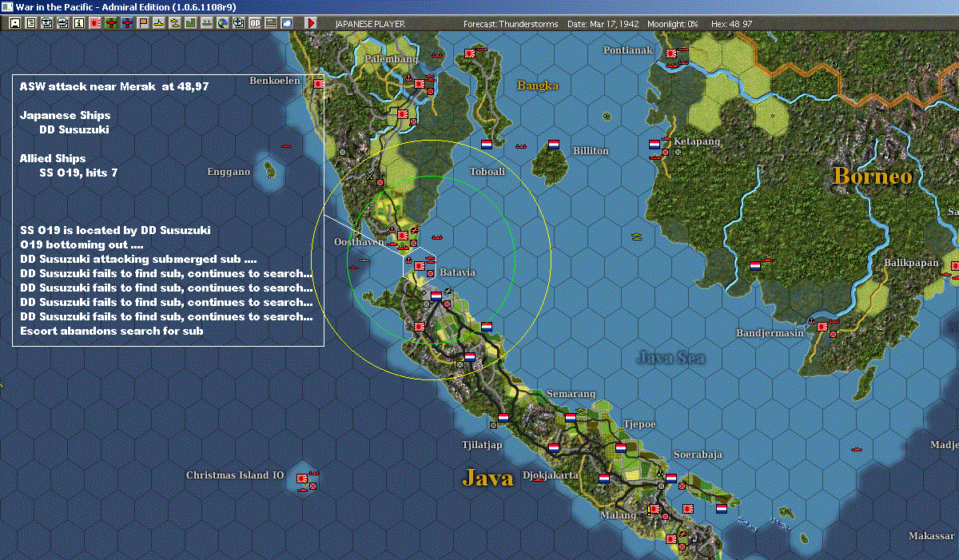Select the Dutch flag at Tjilatjap
This screenshot has width=959, height=560.
503,418
